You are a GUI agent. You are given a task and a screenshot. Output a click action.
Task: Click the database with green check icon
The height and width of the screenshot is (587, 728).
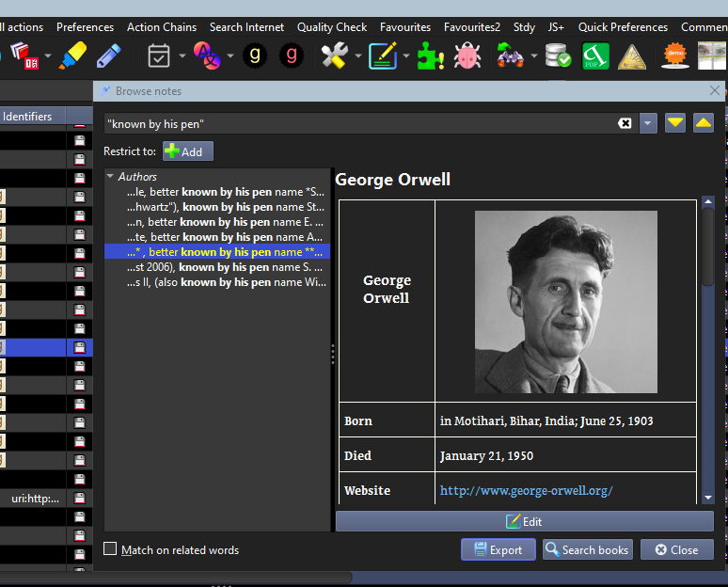pyautogui.click(x=557, y=56)
